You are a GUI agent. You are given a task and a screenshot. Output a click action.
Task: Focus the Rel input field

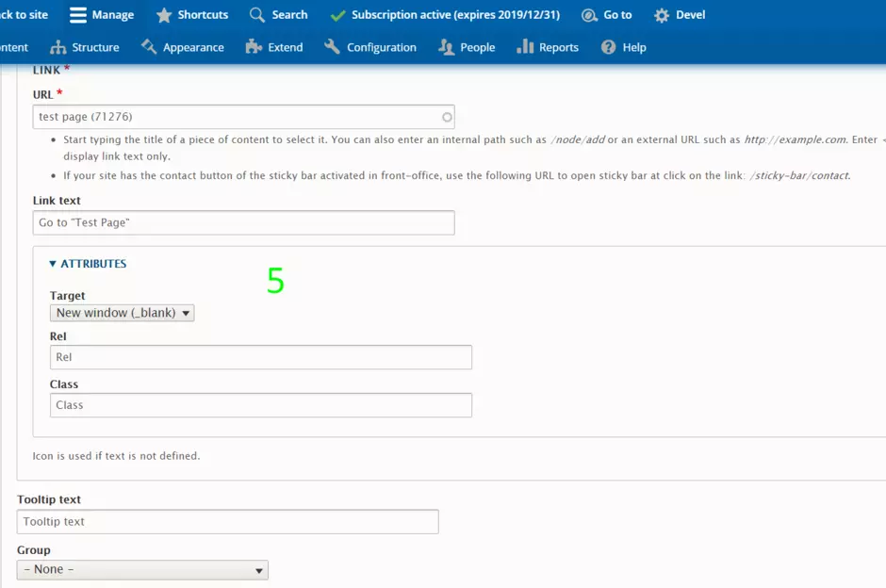click(x=260, y=357)
